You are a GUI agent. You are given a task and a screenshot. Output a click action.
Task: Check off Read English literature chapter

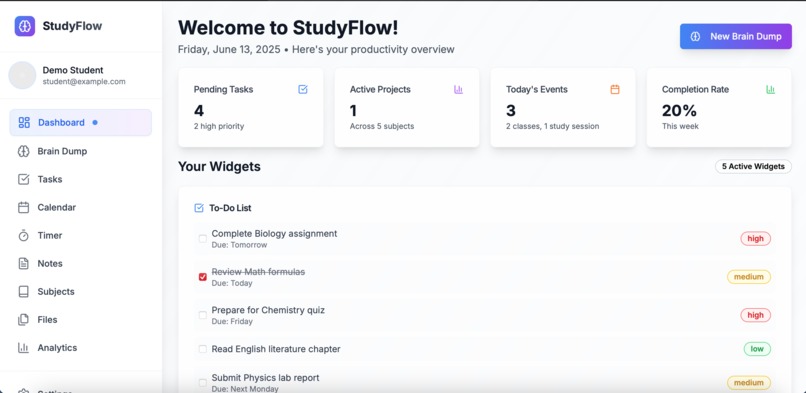coord(203,349)
